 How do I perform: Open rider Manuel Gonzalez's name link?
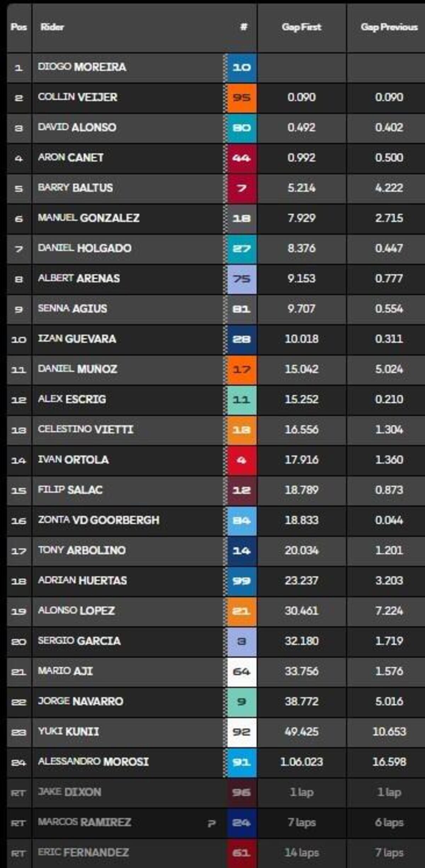tap(89, 218)
